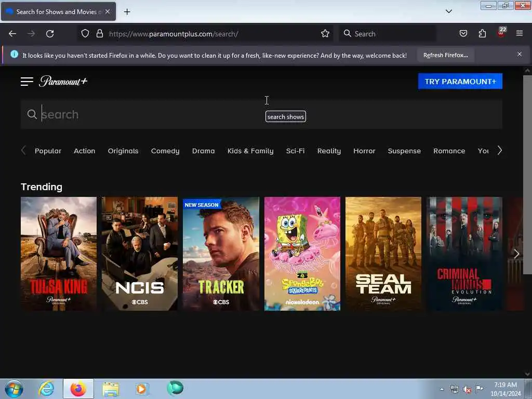Open the Action Center flag icon
532x399 pixels.
pyautogui.click(x=479, y=389)
